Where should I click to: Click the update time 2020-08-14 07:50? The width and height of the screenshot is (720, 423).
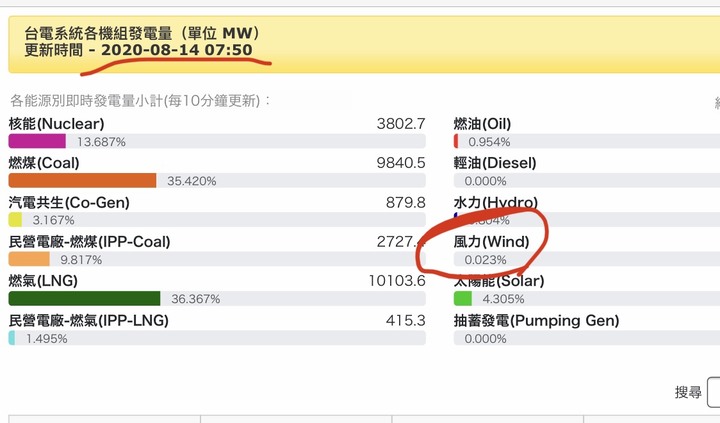click(x=177, y=50)
